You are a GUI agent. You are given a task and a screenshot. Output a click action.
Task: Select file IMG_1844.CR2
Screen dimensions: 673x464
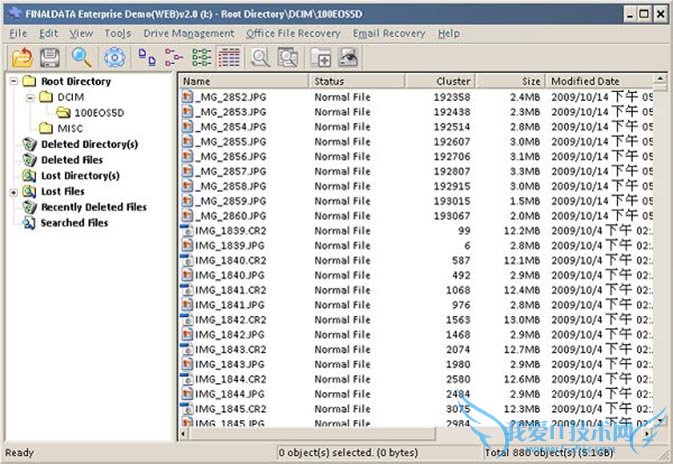231,379
